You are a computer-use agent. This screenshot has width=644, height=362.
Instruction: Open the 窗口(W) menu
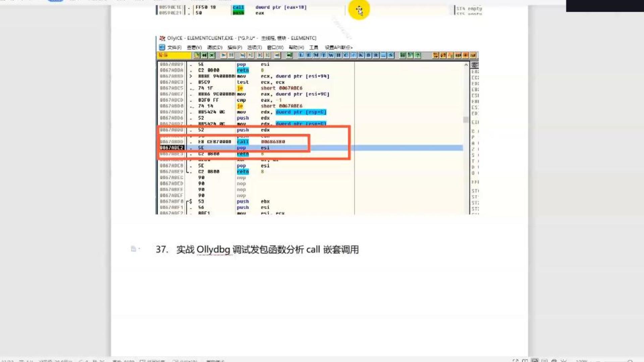[275, 47]
